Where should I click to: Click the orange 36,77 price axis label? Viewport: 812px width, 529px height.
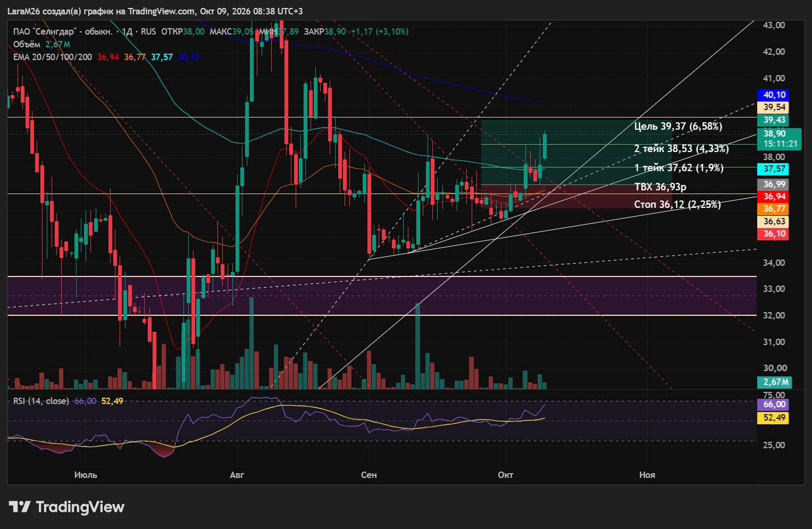click(x=774, y=209)
